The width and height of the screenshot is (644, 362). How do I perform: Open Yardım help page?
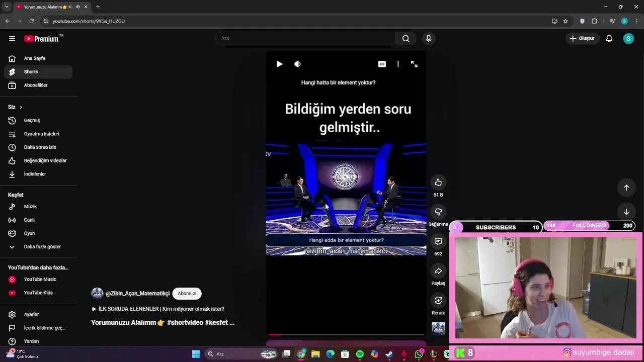pyautogui.click(x=38, y=341)
